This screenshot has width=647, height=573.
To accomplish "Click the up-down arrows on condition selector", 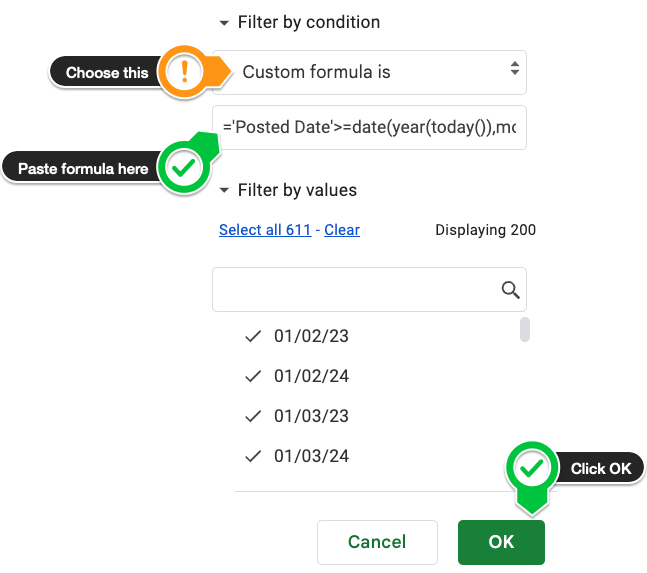I will pyautogui.click(x=515, y=68).
